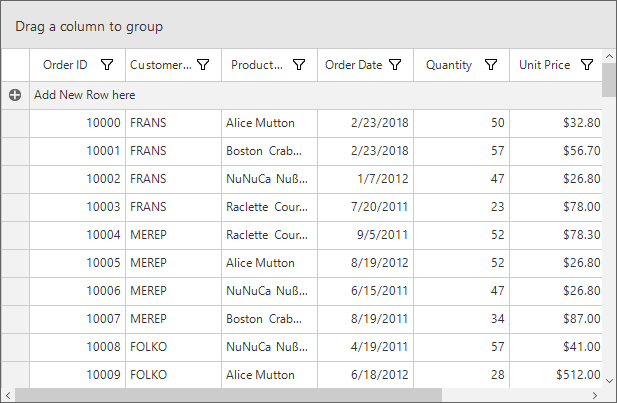Click the vertical scrollbar up arrow
The image size is (617, 403).
[x=610, y=56]
